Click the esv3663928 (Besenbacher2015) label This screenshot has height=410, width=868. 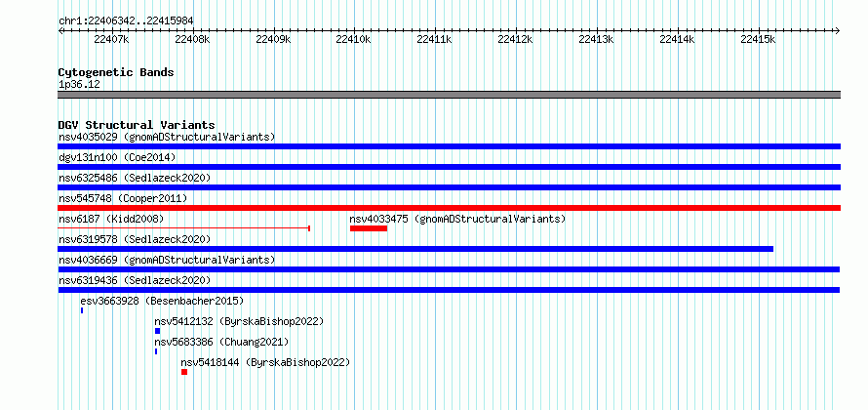click(x=162, y=301)
